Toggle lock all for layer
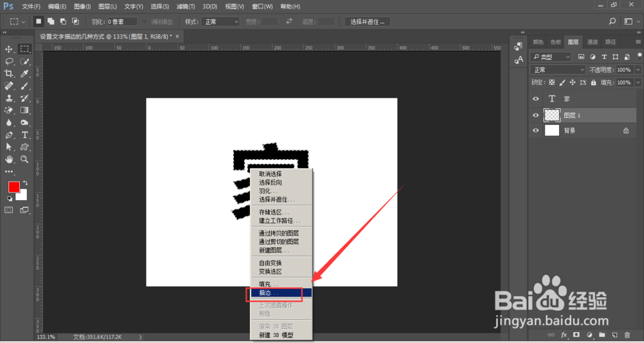The image size is (644, 343). click(593, 82)
